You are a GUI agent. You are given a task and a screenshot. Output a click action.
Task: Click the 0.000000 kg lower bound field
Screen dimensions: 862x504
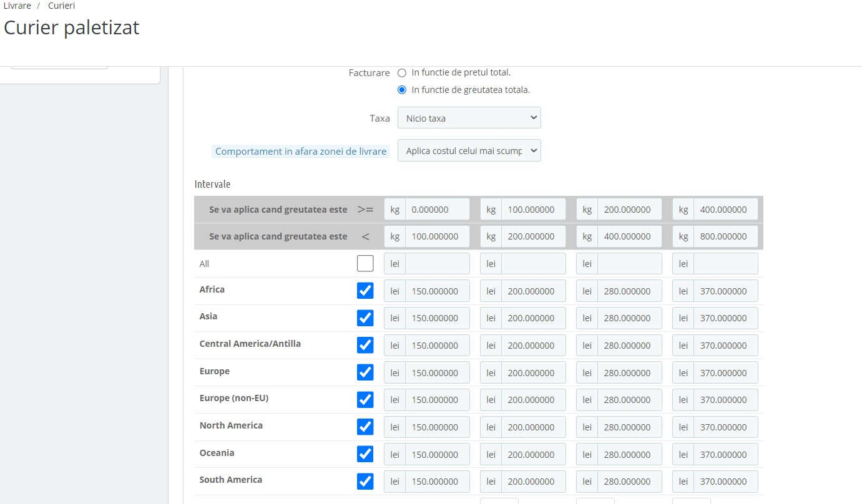437,210
